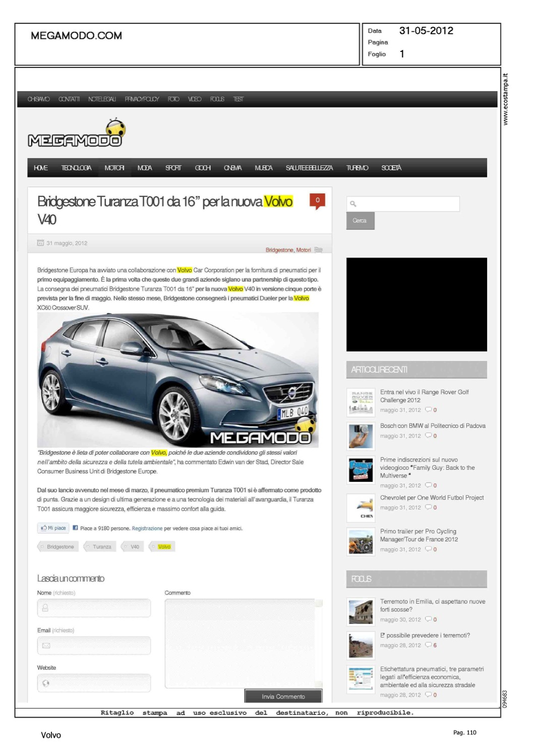
Task: Select the Turanza tag
Action: click(101, 547)
